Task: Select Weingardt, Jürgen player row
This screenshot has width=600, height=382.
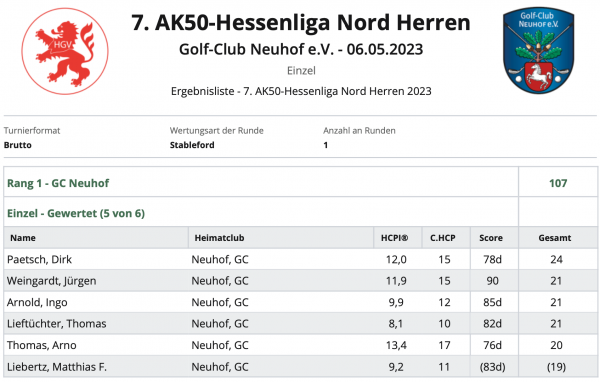Action: point(300,281)
